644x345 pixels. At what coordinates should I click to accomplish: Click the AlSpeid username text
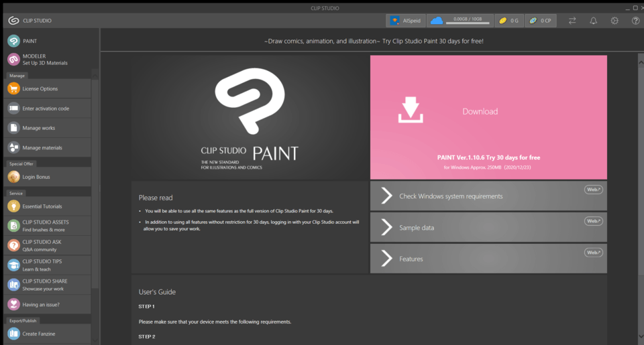pyautogui.click(x=411, y=21)
